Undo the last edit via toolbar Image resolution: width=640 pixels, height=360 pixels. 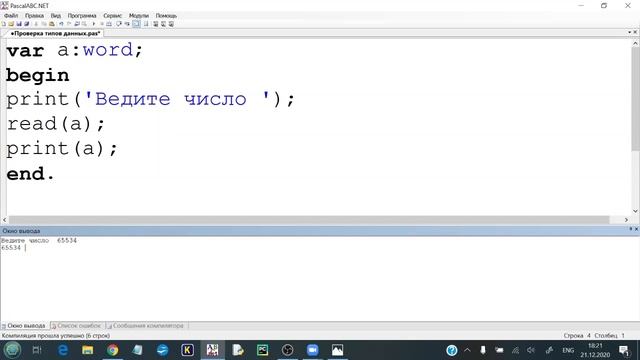[x=61, y=24]
